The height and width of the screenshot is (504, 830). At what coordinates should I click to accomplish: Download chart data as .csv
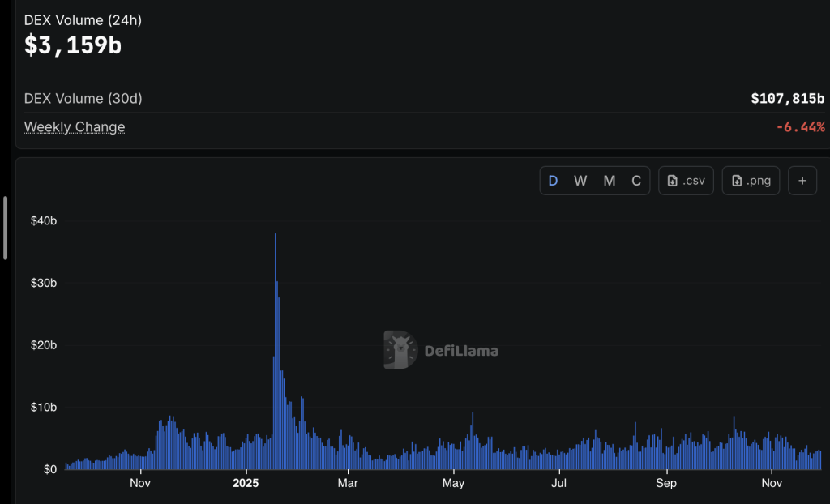(686, 181)
